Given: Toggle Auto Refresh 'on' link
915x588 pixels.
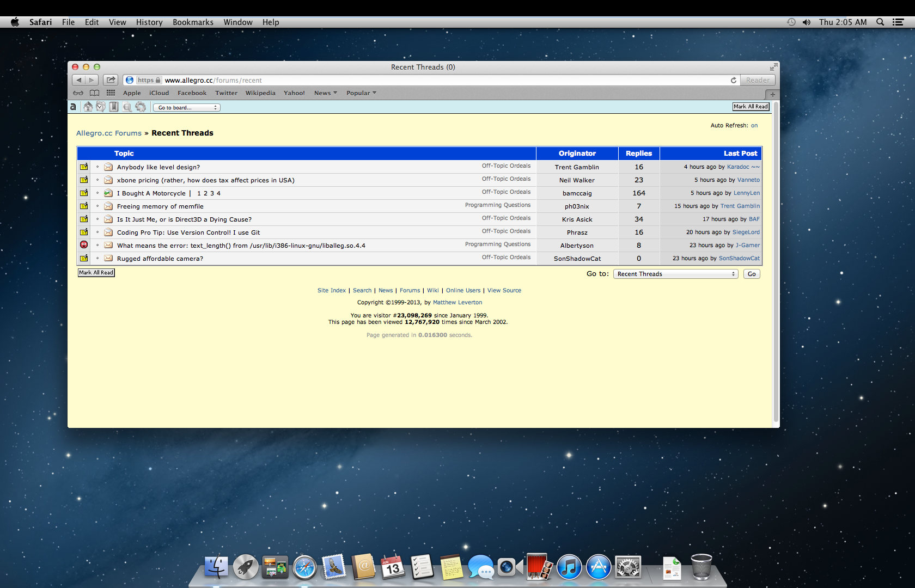Looking at the screenshot, I should point(754,126).
